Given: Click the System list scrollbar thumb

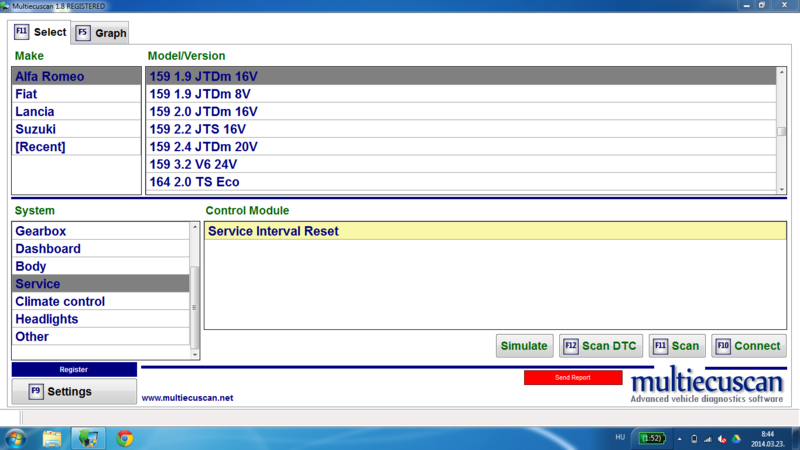Looking at the screenshot, I should pos(194,307).
